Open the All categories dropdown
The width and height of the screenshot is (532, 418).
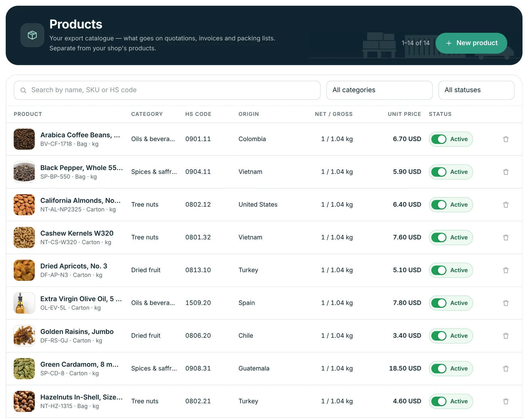tap(379, 90)
